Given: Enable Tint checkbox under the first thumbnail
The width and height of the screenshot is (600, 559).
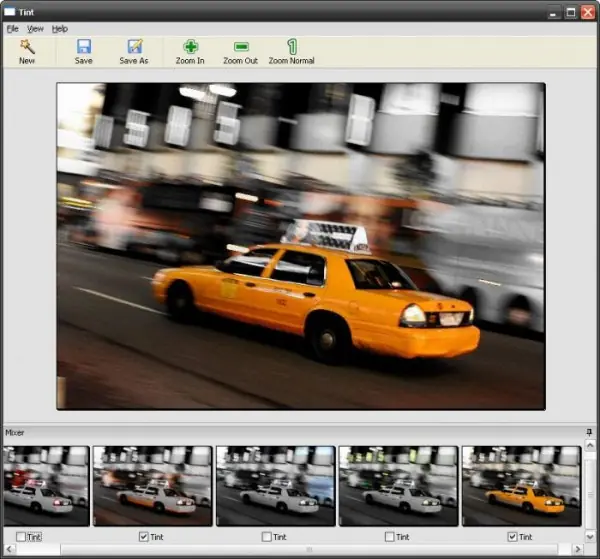Looking at the screenshot, I should point(22,537).
